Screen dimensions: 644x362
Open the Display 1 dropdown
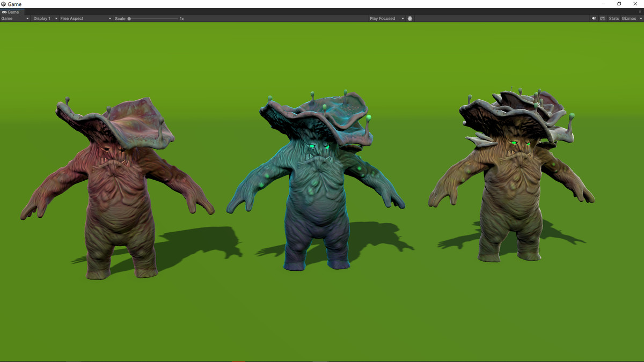click(x=45, y=18)
